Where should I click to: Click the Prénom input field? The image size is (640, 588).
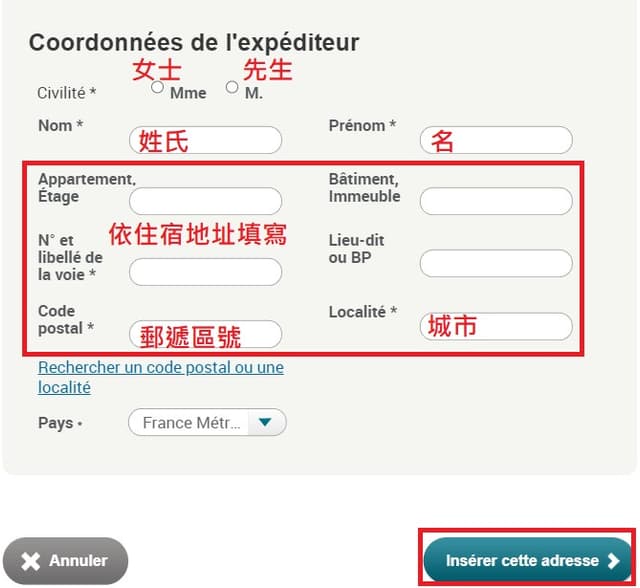coord(496,140)
